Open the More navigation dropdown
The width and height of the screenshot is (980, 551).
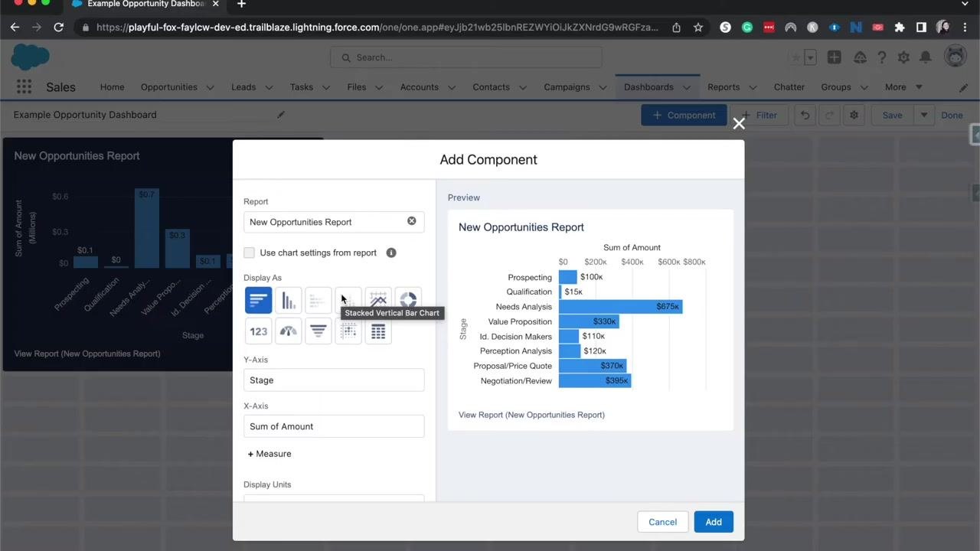(903, 87)
